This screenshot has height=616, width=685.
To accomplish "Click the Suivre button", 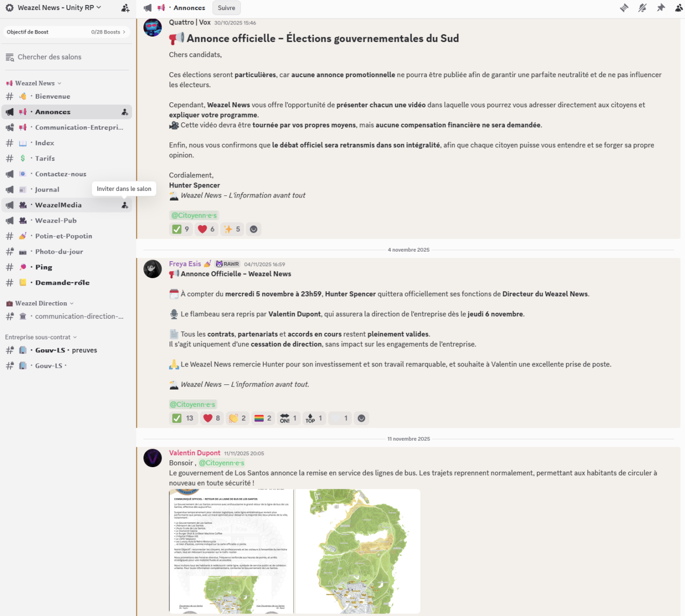I will pyautogui.click(x=226, y=8).
